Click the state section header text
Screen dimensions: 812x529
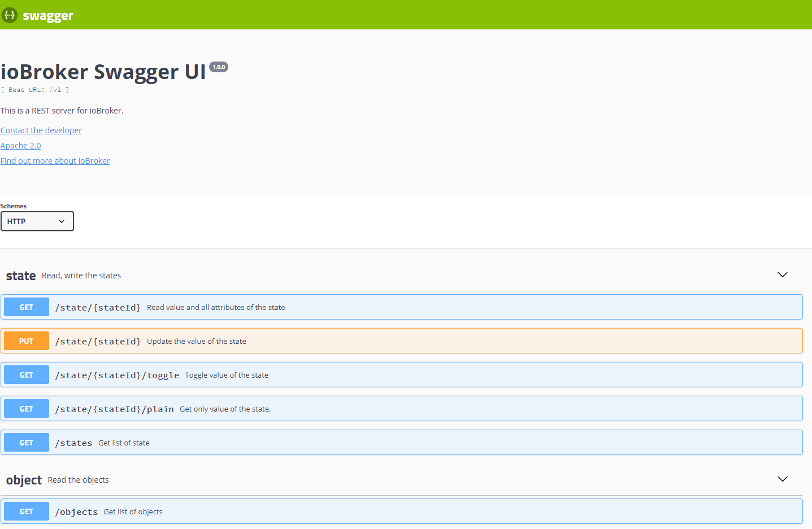coord(20,275)
